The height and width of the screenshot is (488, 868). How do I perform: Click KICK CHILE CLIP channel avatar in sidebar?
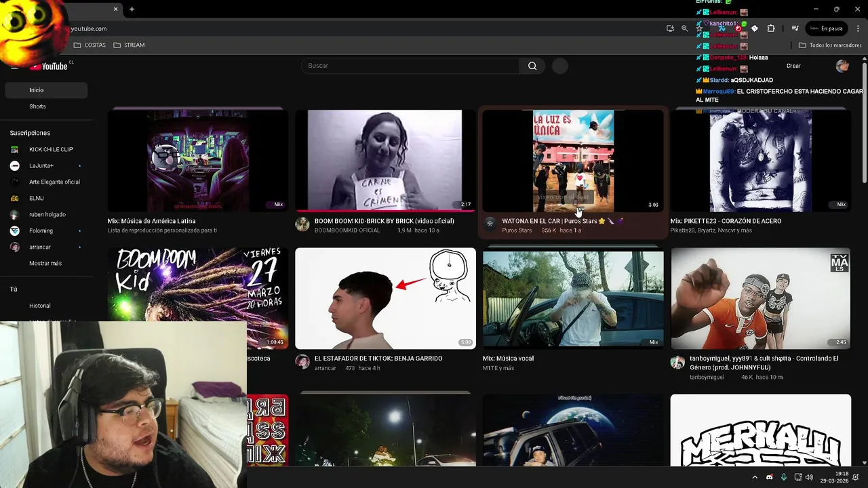[x=15, y=149]
